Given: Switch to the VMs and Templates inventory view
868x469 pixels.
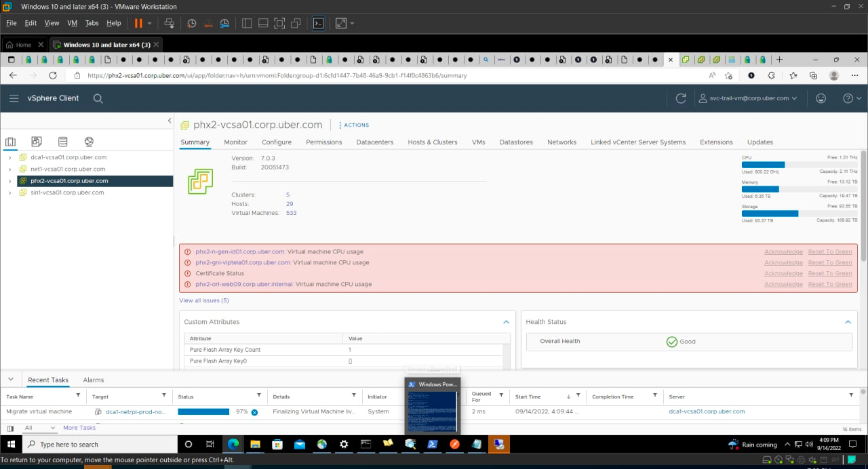Looking at the screenshot, I should (37, 141).
